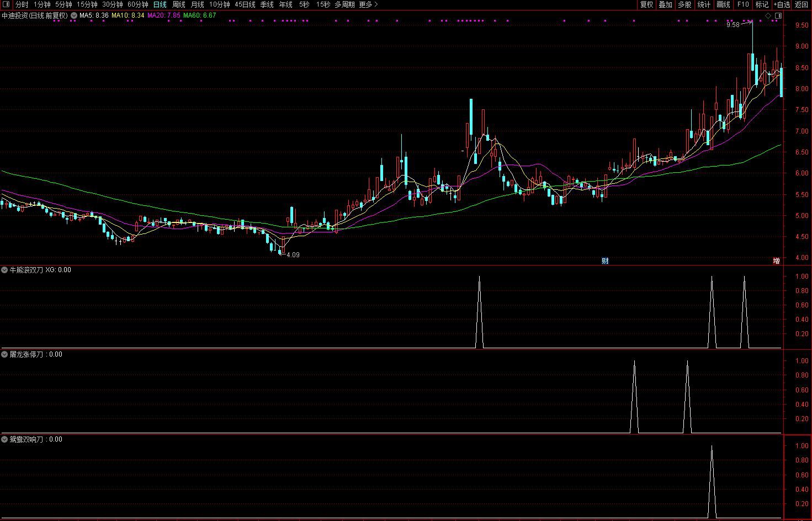The height and width of the screenshot is (521, 812).
Task: Switch to 15秒 period
Action: [x=323, y=4]
